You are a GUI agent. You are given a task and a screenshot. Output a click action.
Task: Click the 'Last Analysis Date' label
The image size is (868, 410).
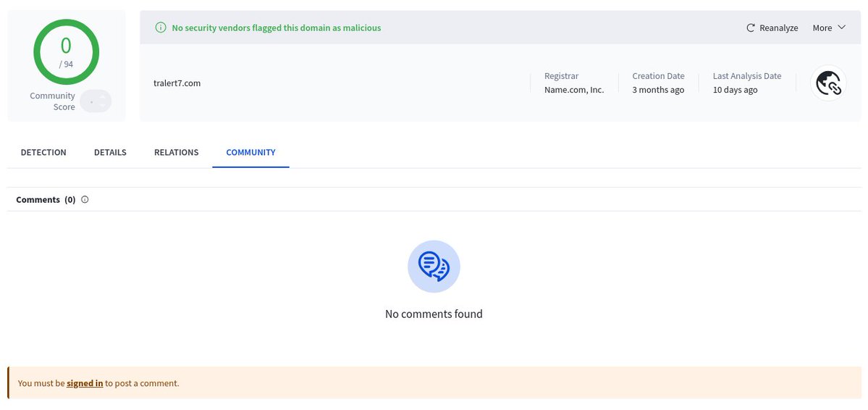[747, 76]
